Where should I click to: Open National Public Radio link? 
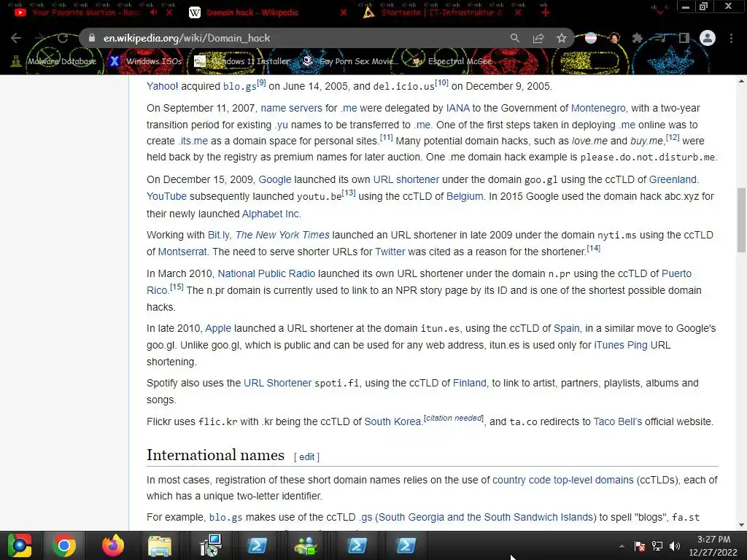point(266,274)
